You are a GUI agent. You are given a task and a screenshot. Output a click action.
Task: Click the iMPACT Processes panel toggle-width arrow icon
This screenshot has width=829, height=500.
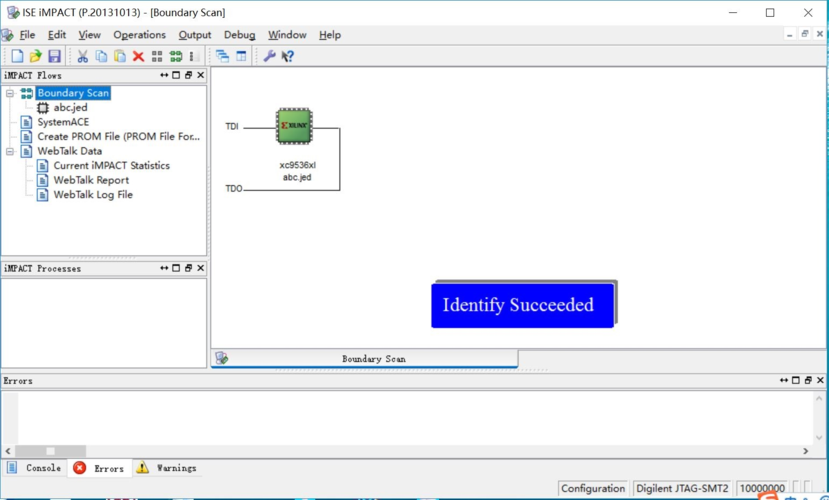[164, 268]
